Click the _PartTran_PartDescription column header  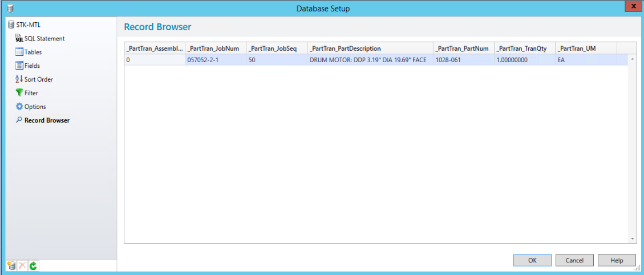[x=370, y=48]
